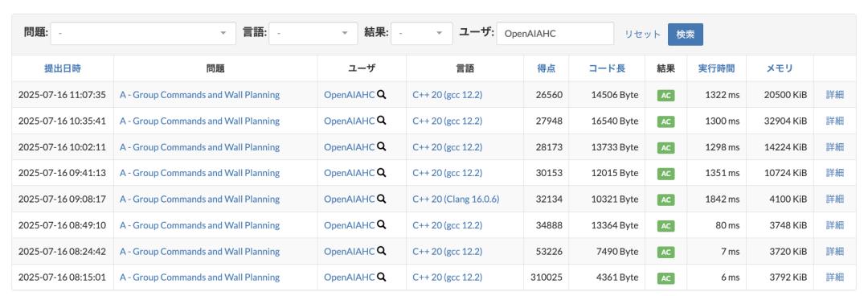Open problem link in 09:08:17 row
Viewport: 868px width, 296px height.
point(200,199)
